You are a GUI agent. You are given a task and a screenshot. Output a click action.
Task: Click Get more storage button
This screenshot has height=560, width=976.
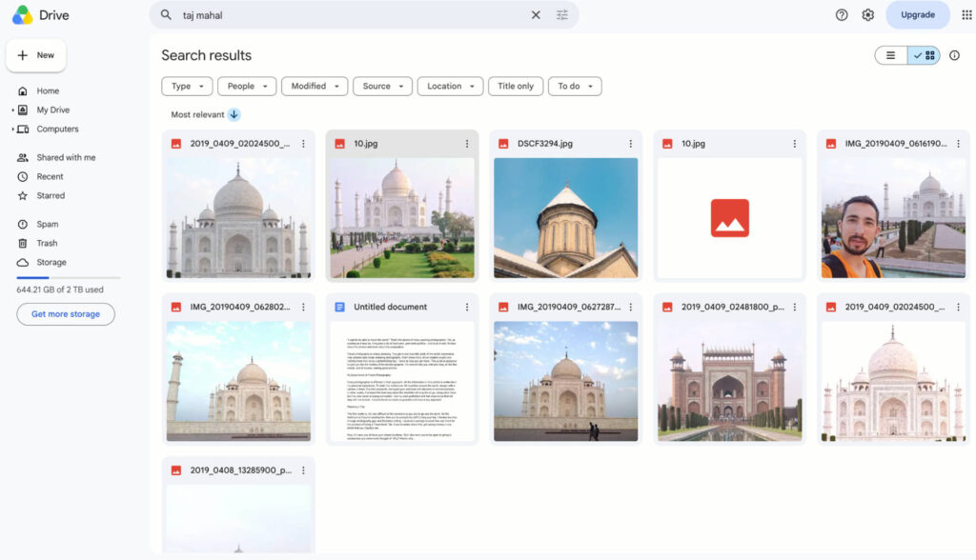66,314
